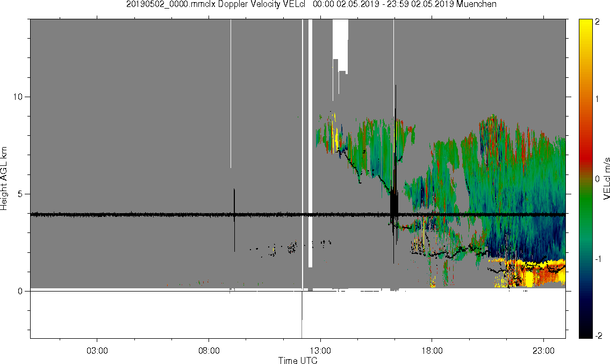Click the colorbar value 0 label

(x=598, y=179)
